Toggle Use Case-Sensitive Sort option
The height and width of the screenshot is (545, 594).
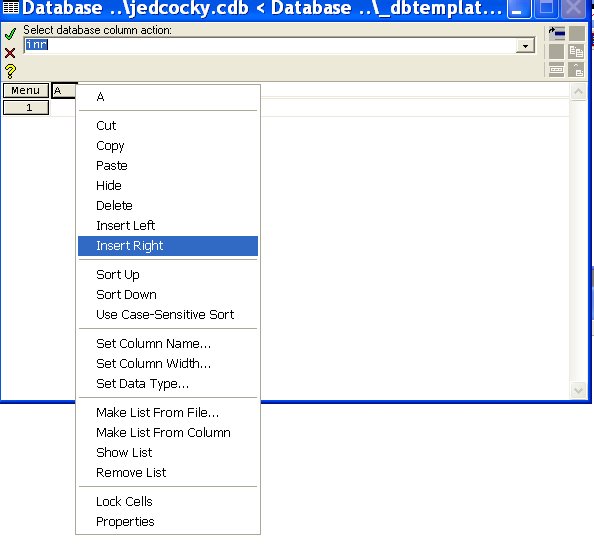coord(165,315)
